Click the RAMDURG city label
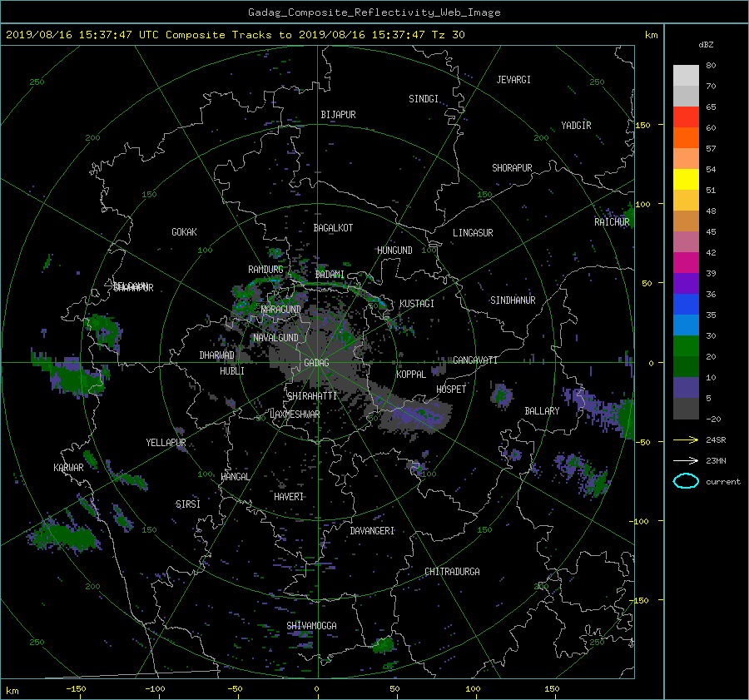The height and width of the screenshot is (700, 749). (x=265, y=270)
